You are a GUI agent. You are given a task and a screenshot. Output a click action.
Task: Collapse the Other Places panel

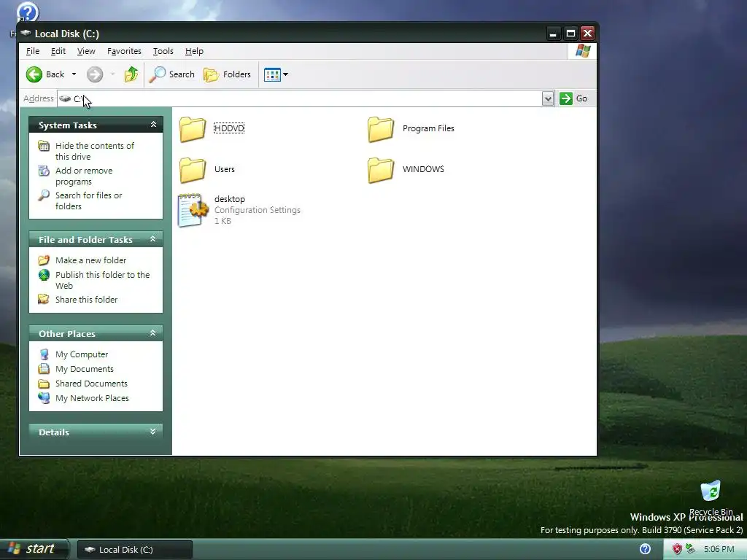[153, 333]
